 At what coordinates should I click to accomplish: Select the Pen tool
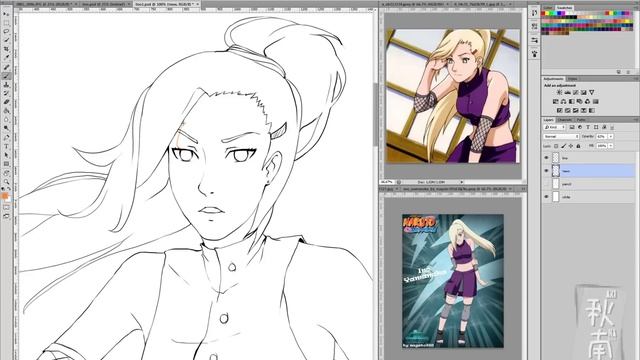(x=6, y=138)
